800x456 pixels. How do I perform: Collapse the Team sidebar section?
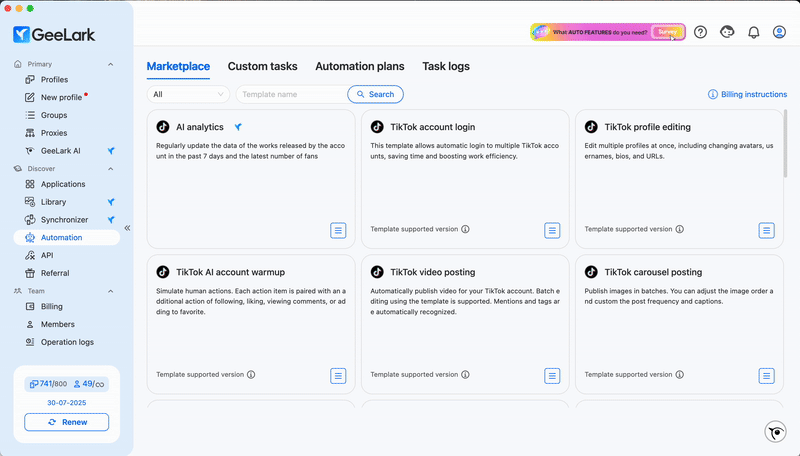tap(111, 291)
